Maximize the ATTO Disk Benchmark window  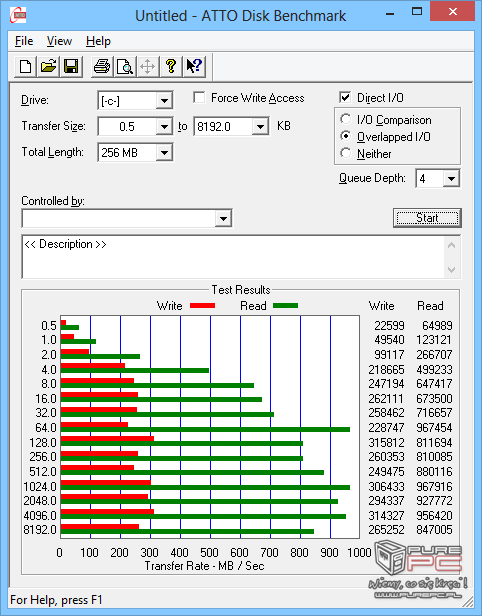point(416,12)
